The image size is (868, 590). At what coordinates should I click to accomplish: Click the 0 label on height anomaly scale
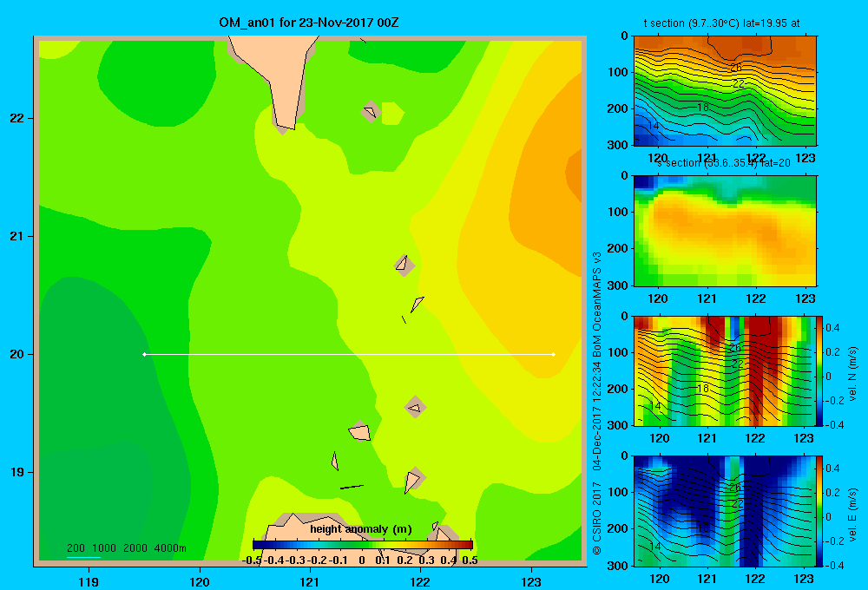[x=361, y=560]
